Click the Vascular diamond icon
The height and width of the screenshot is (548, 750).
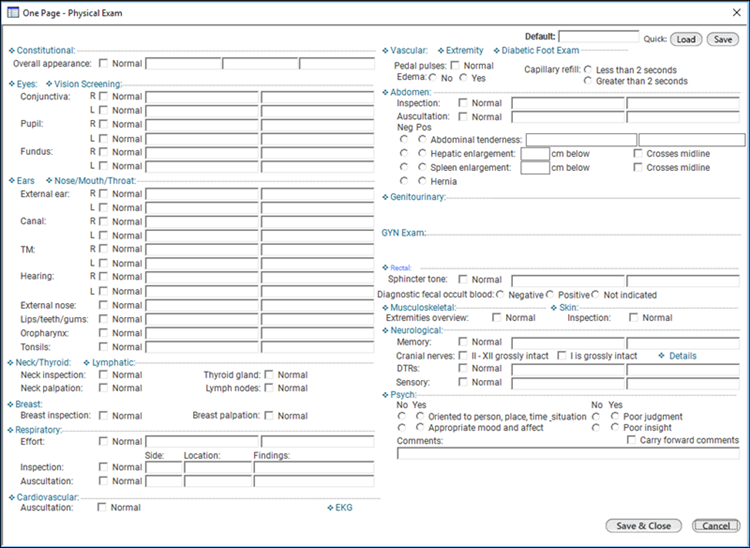pos(386,51)
